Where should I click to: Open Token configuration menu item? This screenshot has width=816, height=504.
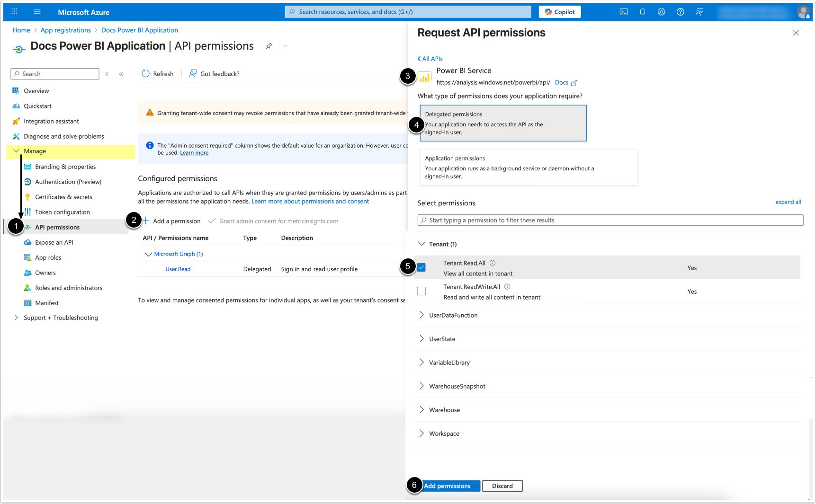tap(63, 212)
